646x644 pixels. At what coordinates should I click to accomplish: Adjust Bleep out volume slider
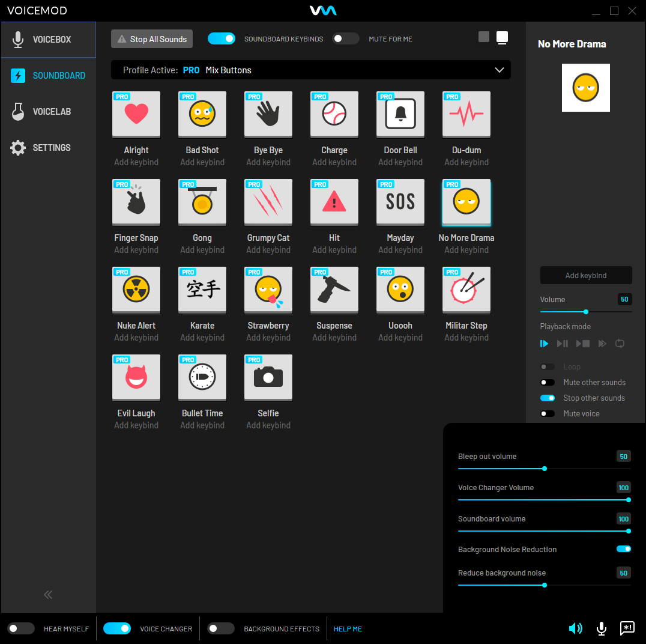pos(545,469)
